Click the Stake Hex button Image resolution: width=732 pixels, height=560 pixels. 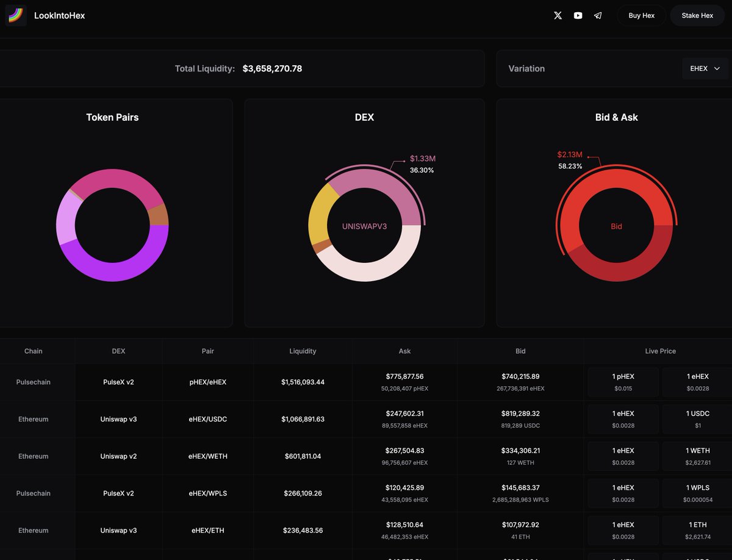[697, 16]
